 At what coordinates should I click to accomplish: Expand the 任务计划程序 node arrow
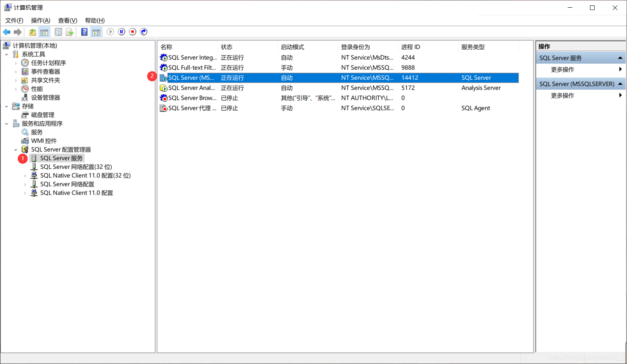[x=16, y=63]
